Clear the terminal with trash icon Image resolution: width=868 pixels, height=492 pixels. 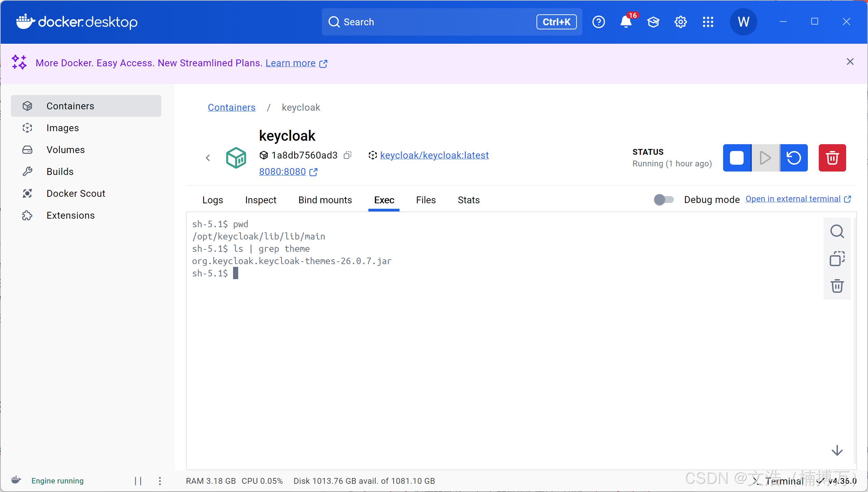837,286
